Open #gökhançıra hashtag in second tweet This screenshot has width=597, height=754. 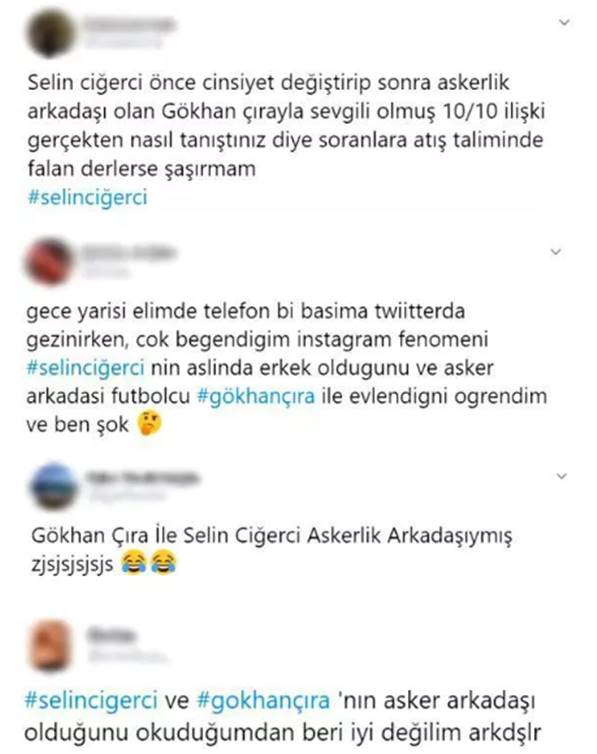(x=256, y=397)
